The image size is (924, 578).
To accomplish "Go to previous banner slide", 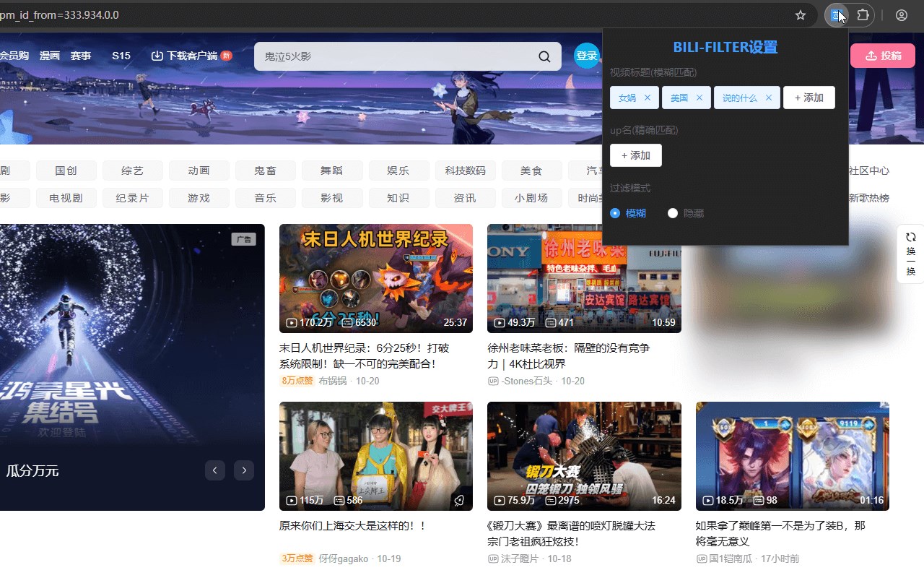I will click(x=215, y=470).
